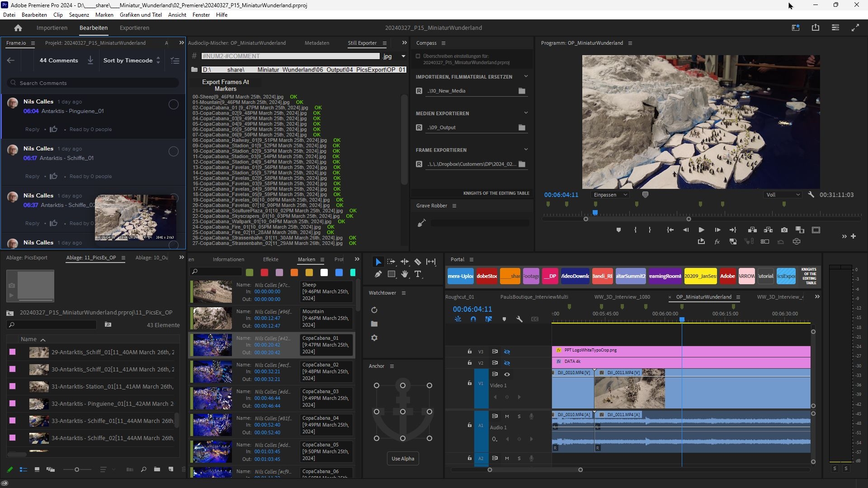868x488 pixels.
Task: Open timeline display settings wrench
Action: 519,319
